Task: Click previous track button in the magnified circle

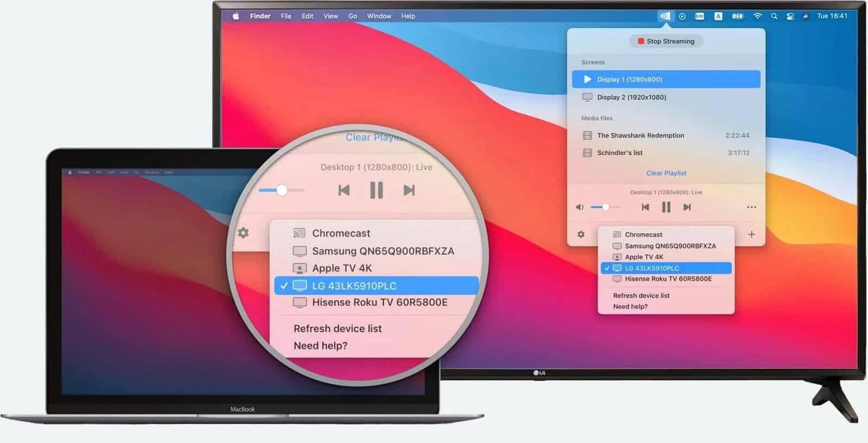Action: [x=344, y=190]
